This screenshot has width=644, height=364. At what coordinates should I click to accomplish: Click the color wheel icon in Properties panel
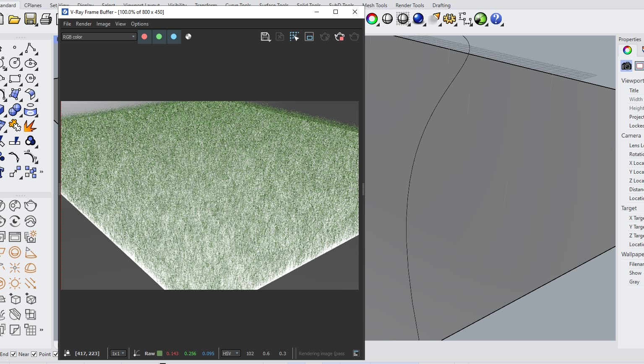627,50
